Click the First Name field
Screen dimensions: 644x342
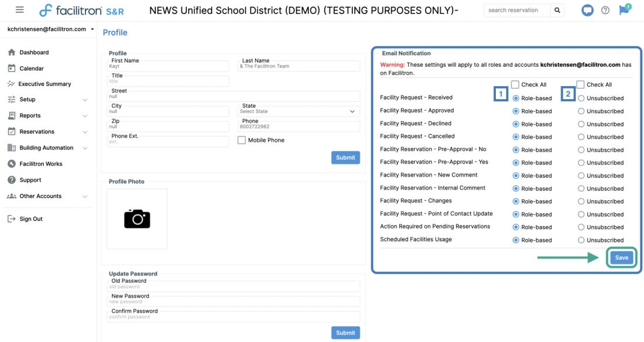(x=168, y=66)
